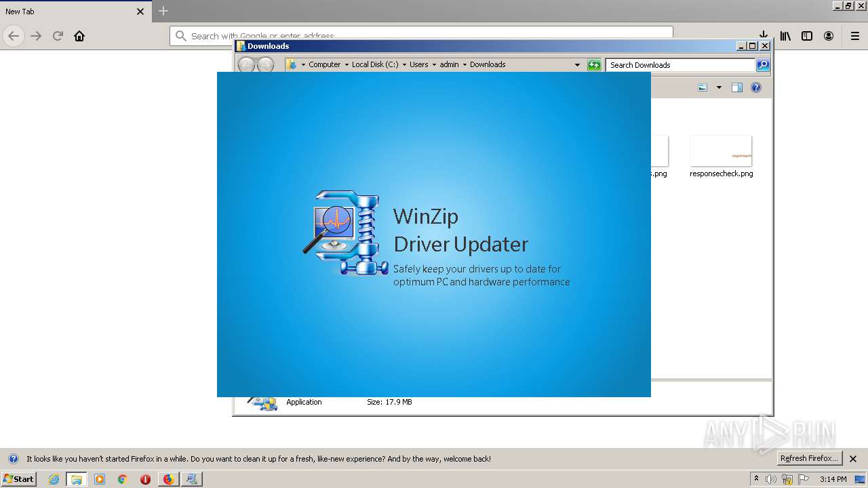Viewport: 868px width, 488px height.
Task: Open the Windows Start menu
Action: pyautogui.click(x=18, y=479)
